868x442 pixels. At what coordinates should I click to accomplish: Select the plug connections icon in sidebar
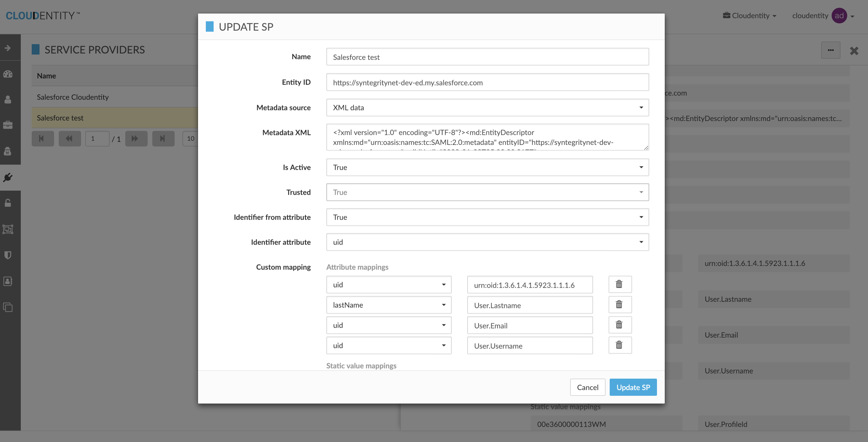click(8, 177)
